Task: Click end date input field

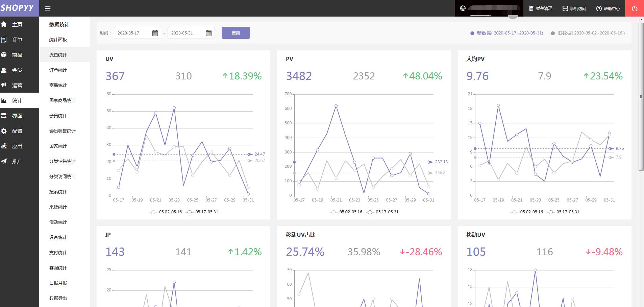Action: click(191, 33)
